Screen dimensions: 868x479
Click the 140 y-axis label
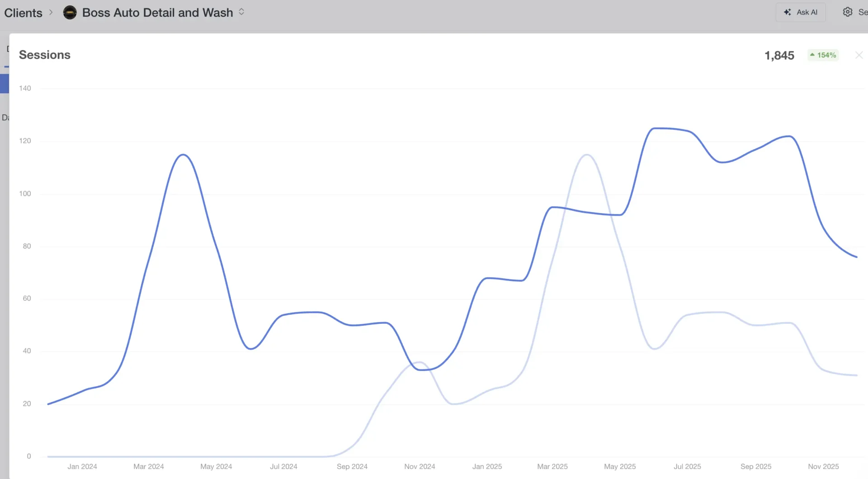click(x=25, y=88)
